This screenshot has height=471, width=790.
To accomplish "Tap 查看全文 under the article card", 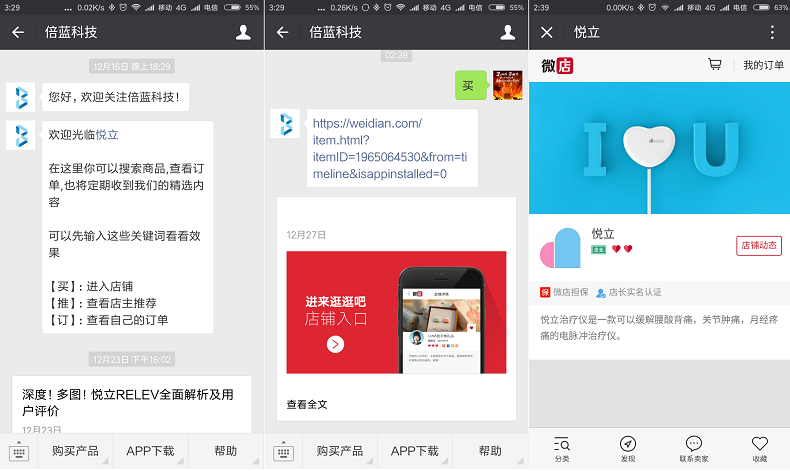I will (x=307, y=405).
